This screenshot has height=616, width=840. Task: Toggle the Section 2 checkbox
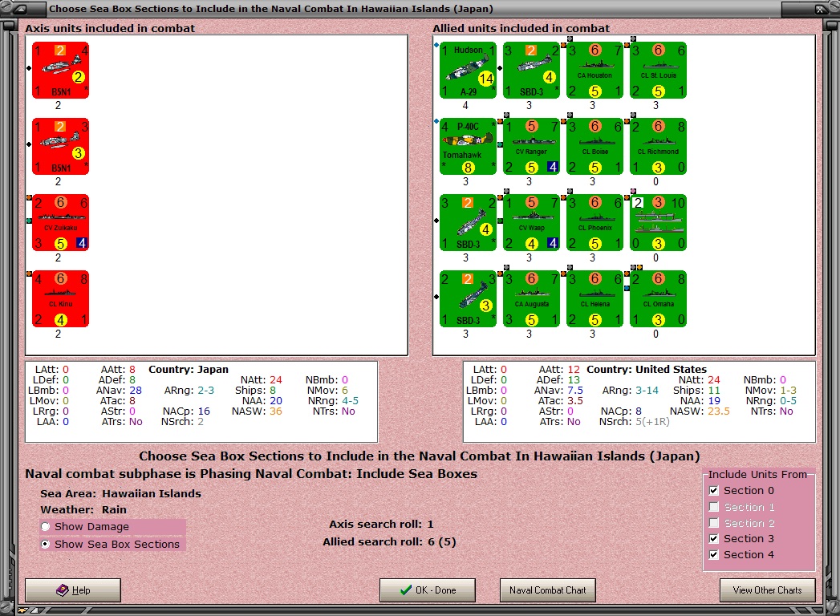click(x=713, y=523)
